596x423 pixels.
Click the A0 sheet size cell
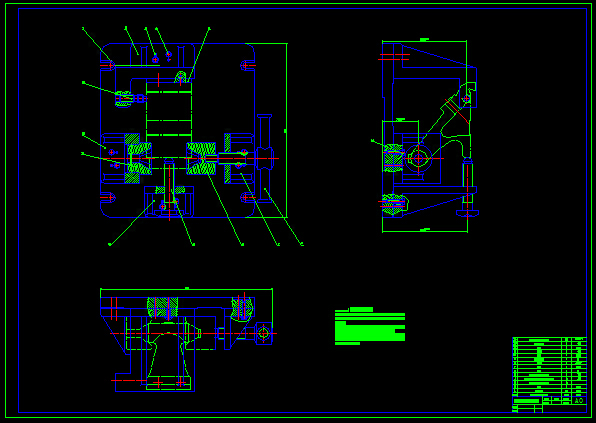(x=579, y=401)
